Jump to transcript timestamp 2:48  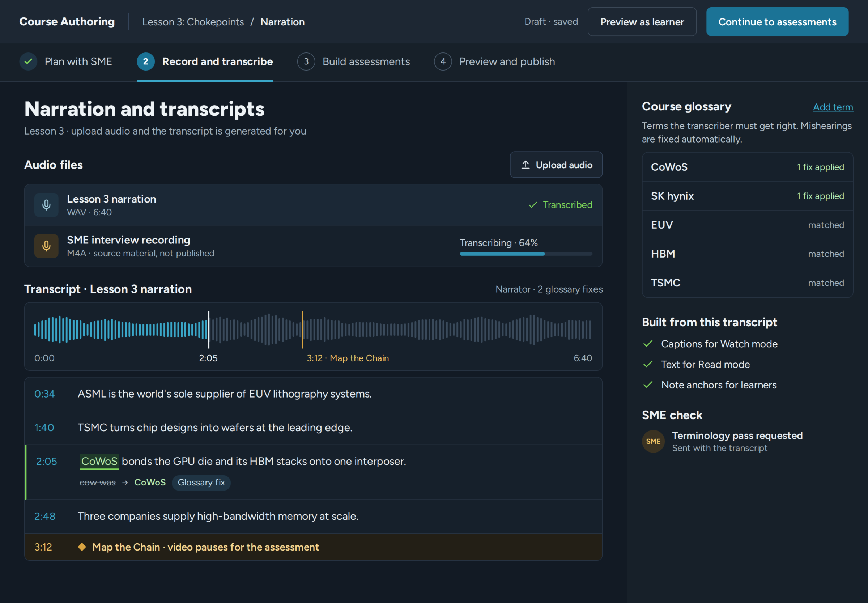pyautogui.click(x=45, y=517)
